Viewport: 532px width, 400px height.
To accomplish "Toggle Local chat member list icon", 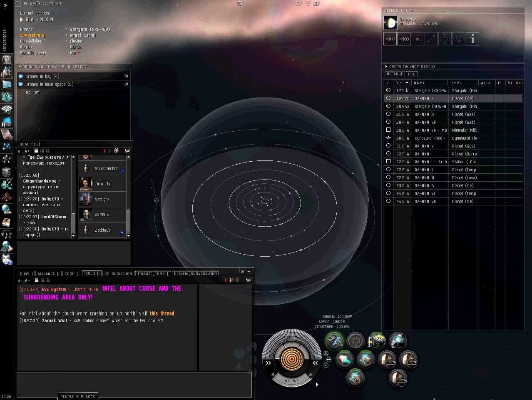I will (117, 151).
